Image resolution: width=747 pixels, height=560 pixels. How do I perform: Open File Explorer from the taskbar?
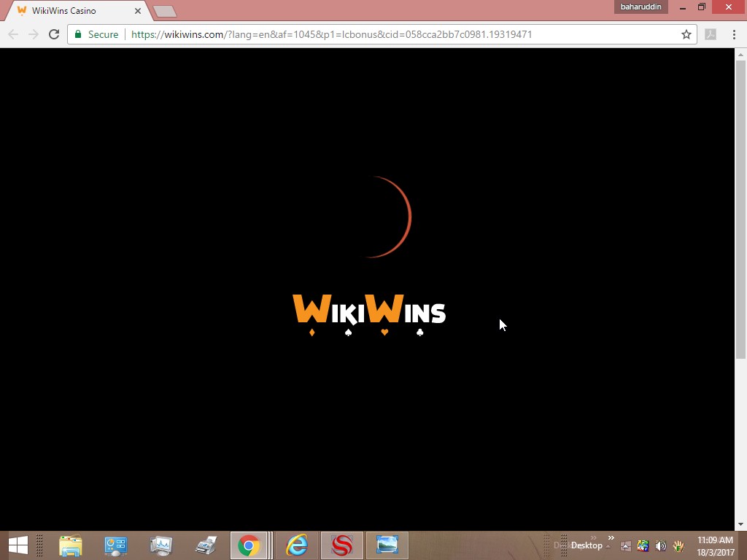coord(71,545)
